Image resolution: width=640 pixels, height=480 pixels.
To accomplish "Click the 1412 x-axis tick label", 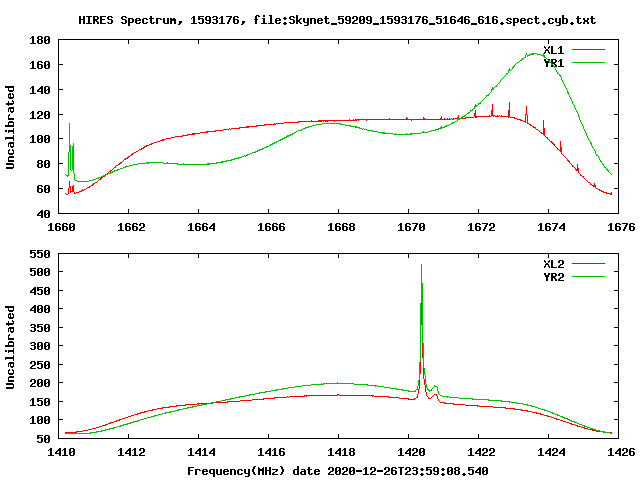I will [131, 452].
